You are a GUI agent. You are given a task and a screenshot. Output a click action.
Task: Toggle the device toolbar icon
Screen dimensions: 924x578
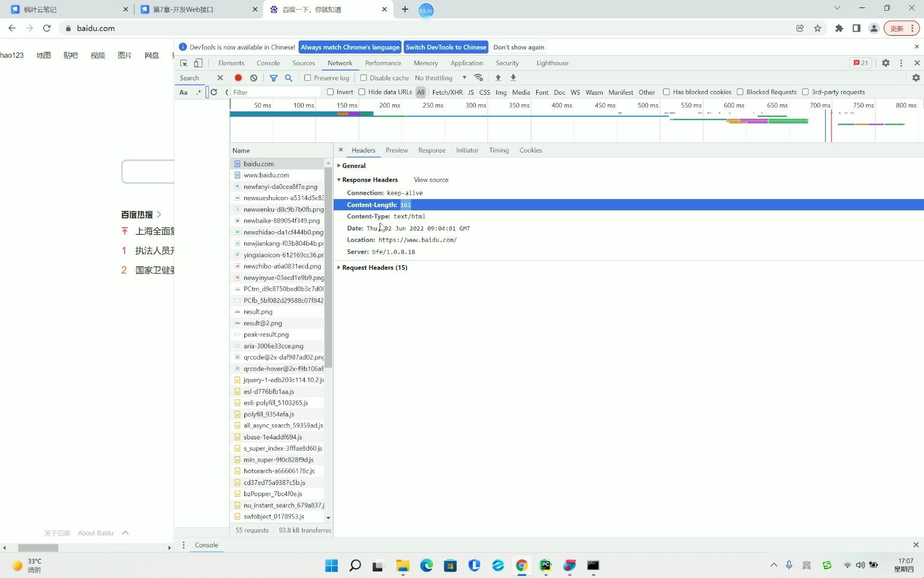click(x=198, y=63)
